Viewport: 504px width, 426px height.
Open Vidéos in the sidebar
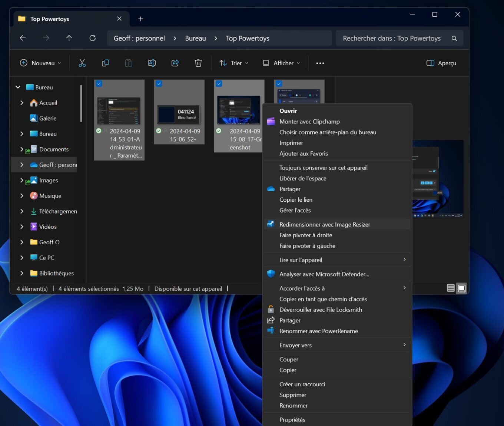[44, 227]
